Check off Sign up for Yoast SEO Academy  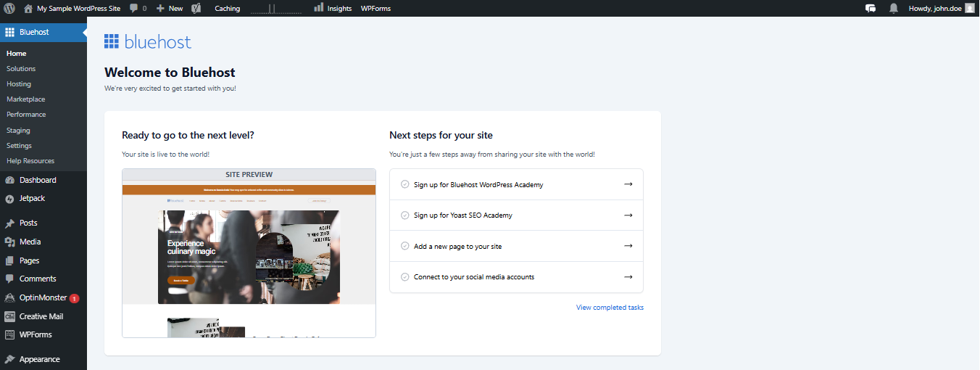[x=404, y=215]
